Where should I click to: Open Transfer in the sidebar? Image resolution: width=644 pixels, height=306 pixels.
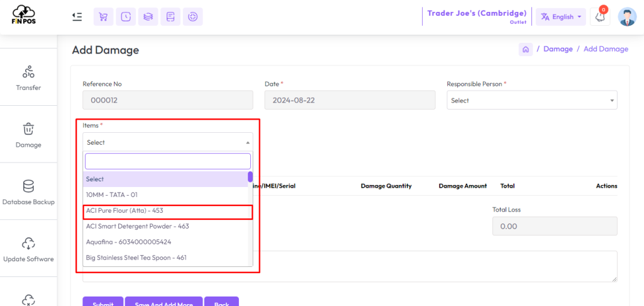(x=28, y=77)
